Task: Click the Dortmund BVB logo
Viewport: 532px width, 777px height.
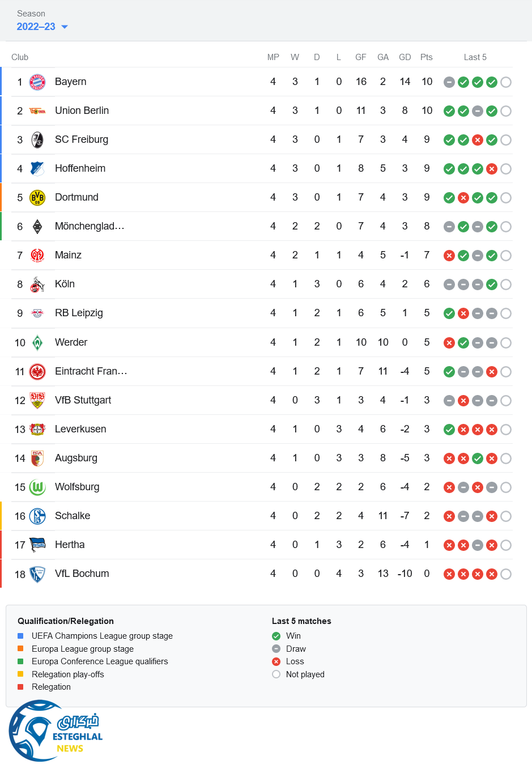Action: pyautogui.click(x=37, y=198)
